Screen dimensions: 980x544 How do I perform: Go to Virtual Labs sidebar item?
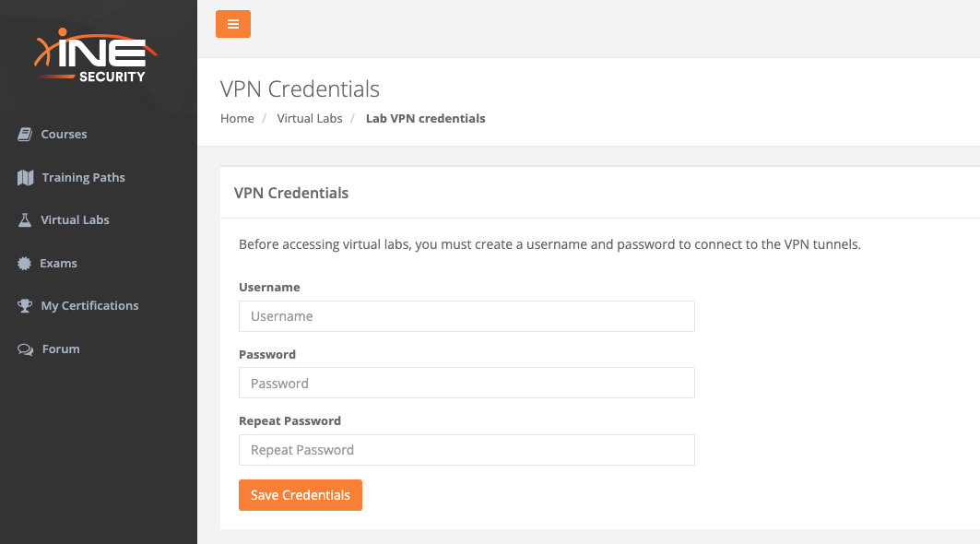75,220
